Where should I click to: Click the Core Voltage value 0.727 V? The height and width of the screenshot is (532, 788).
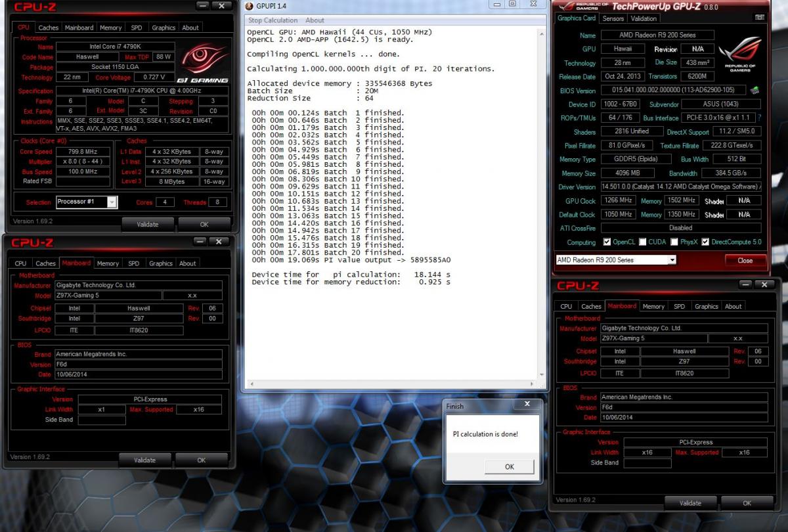[153, 78]
